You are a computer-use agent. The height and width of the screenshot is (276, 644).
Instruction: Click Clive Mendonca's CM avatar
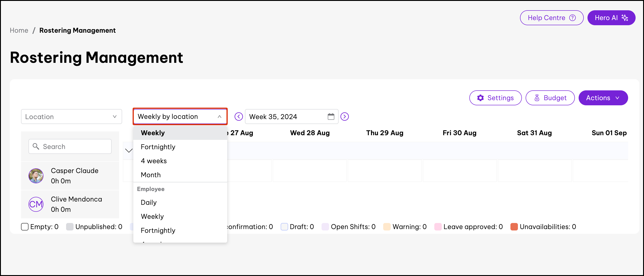click(36, 204)
